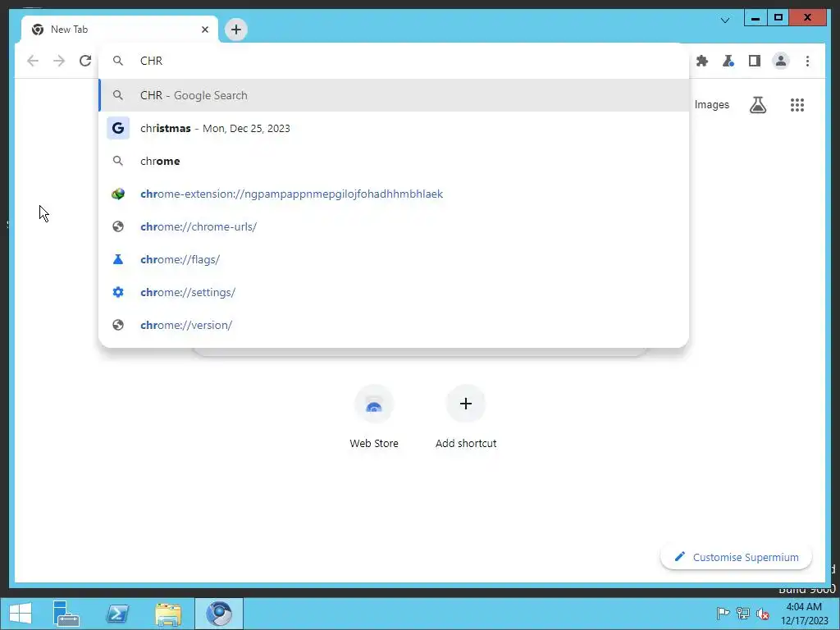This screenshot has height=630, width=840.
Task: Open tab search dropdown chevron
Action: pyautogui.click(x=725, y=21)
